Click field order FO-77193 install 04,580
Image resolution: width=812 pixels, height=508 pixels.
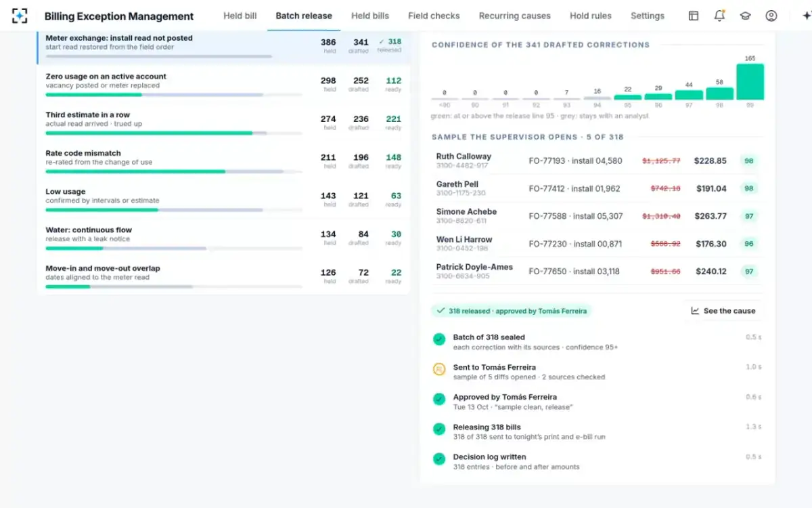point(575,161)
